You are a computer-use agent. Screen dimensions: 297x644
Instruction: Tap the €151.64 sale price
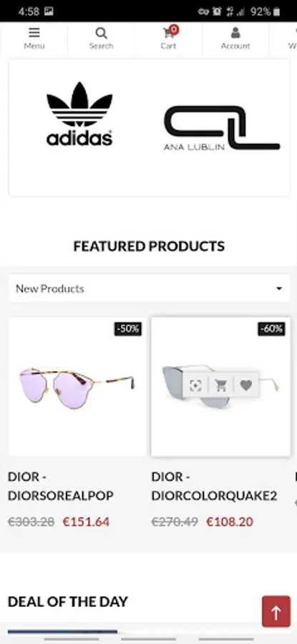click(87, 522)
